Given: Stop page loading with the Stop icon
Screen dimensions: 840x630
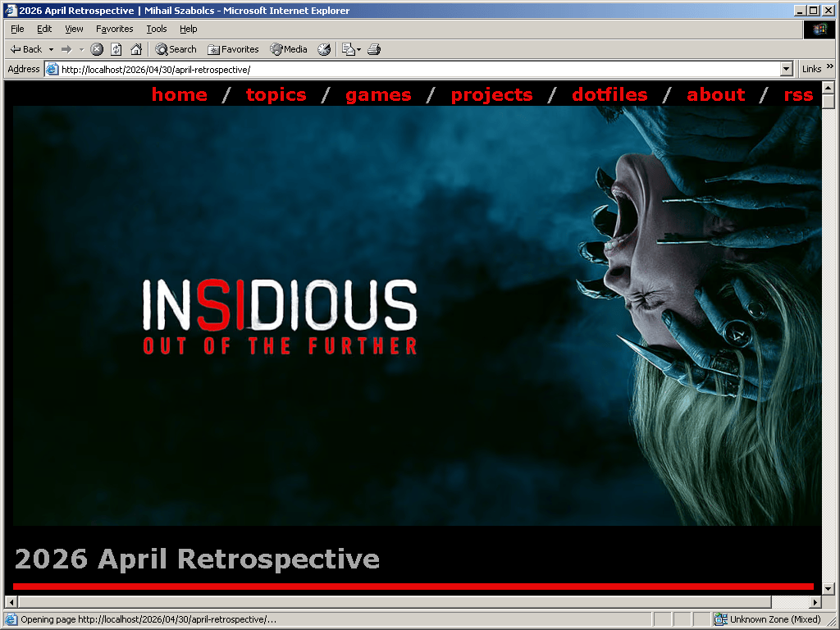Looking at the screenshot, I should point(97,49).
